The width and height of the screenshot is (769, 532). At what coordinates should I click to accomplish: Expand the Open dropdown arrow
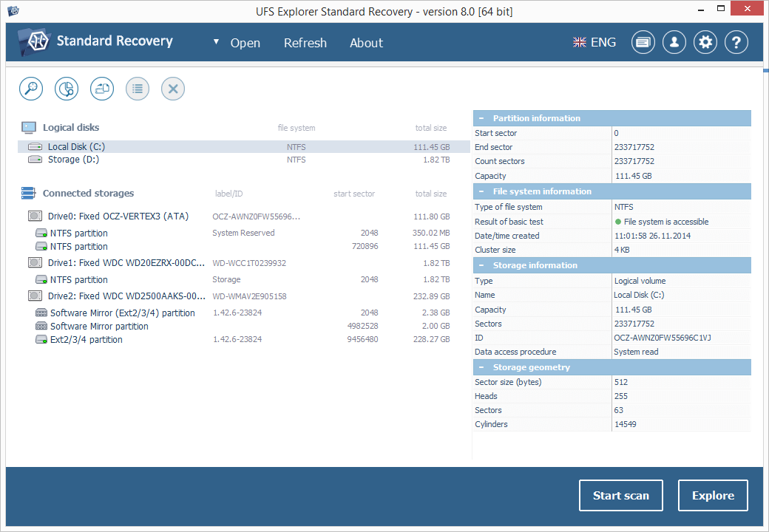[217, 43]
